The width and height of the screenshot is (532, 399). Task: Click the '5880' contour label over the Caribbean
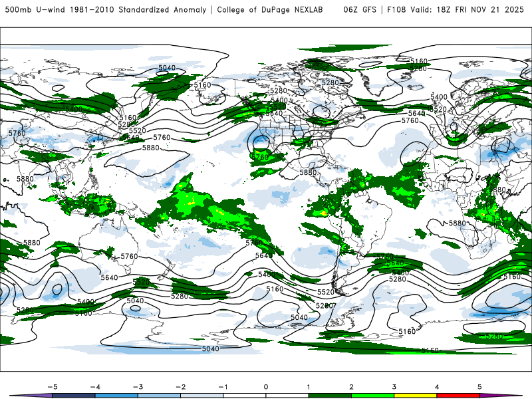click(308, 172)
